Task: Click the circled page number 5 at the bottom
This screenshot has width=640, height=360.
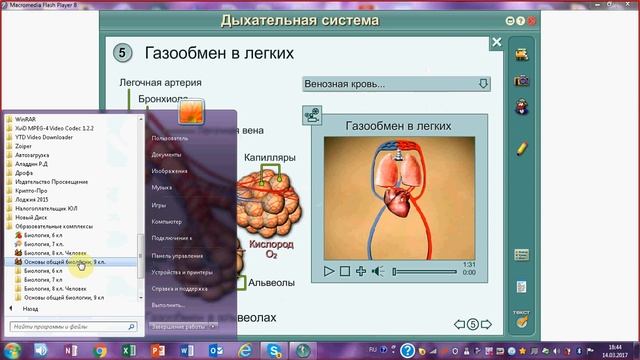Action: pos(473,324)
